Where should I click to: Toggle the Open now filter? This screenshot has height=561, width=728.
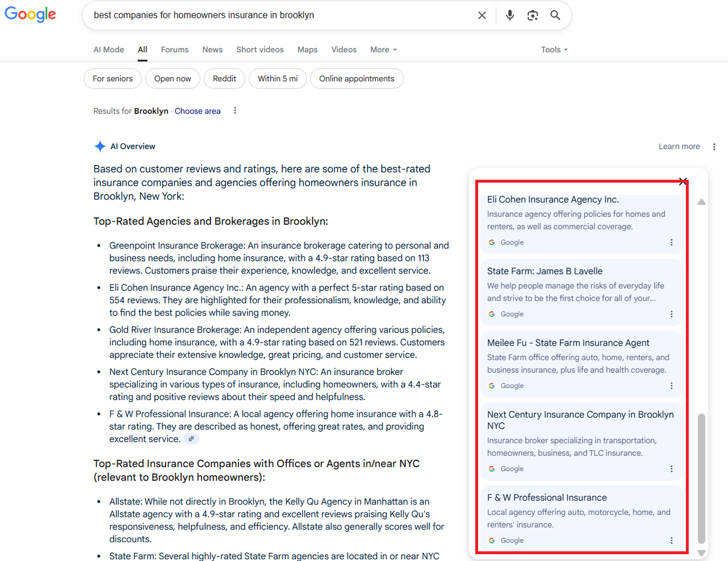pos(172,78)
